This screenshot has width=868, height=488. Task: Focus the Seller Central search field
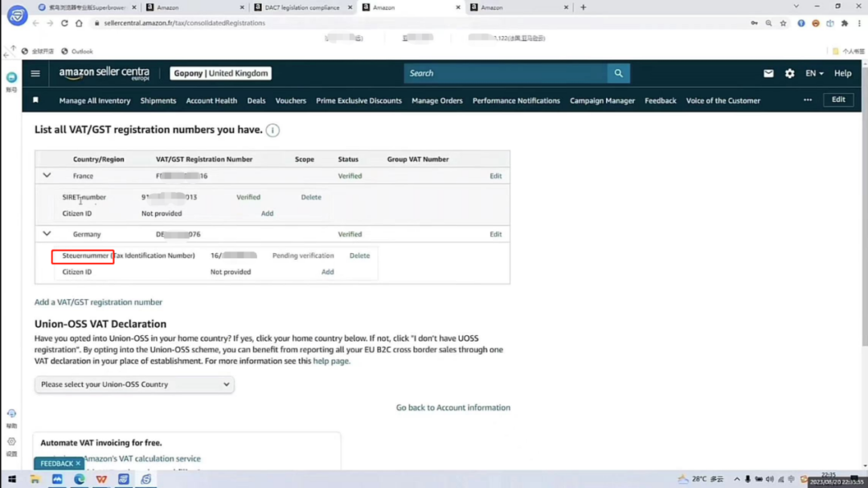[506, 73]
